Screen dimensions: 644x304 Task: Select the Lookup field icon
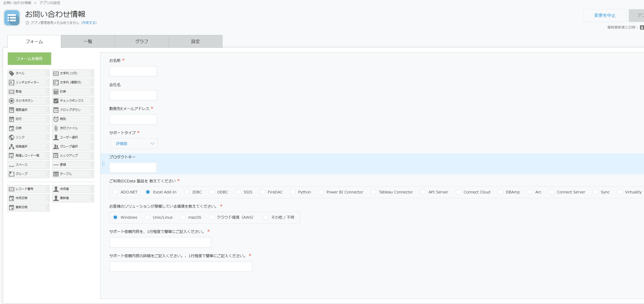click(56, 155)
